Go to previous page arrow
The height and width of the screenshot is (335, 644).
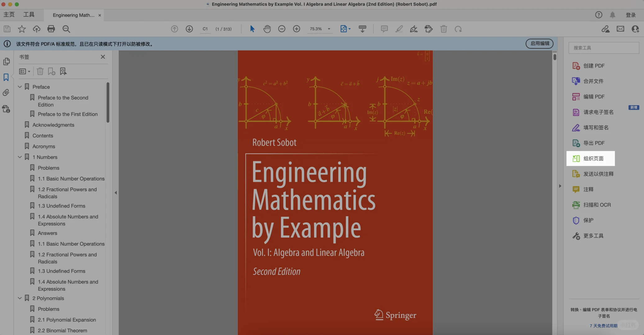[175, 29]
